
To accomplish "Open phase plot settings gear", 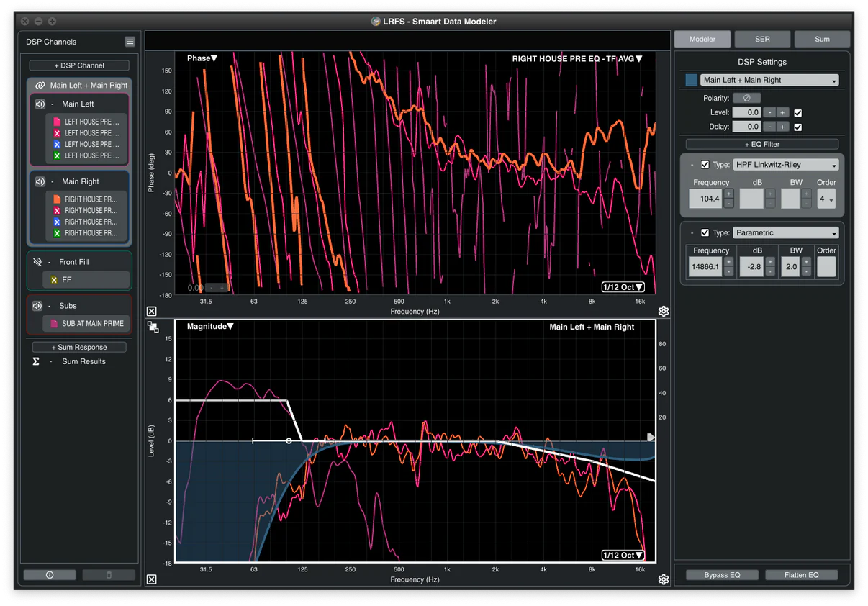I will coord(663,311).
